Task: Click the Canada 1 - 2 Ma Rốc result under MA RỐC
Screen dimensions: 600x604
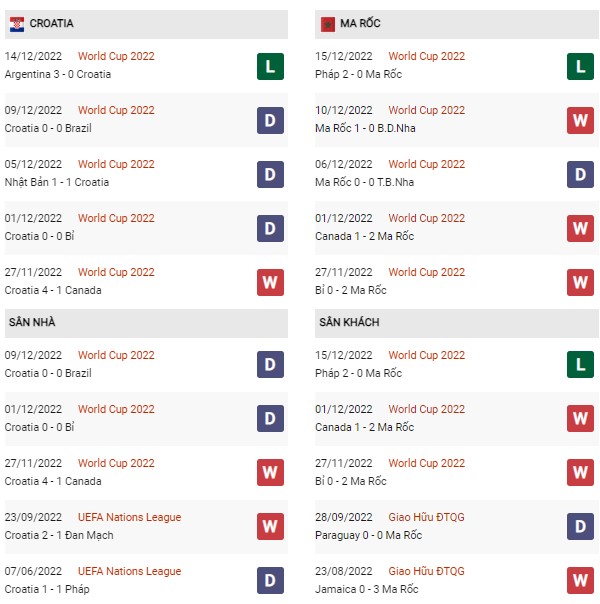Action: tap(364, 236)
